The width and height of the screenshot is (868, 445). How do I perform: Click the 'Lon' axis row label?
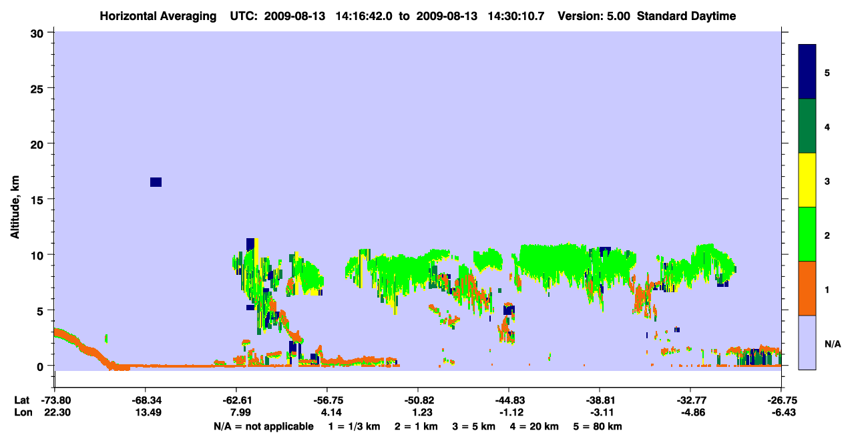(23, 413)
